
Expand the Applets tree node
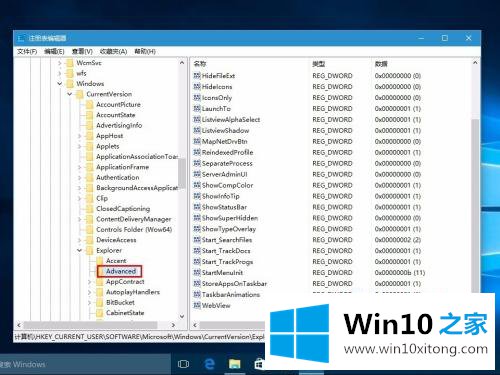[x=79, y=146]
